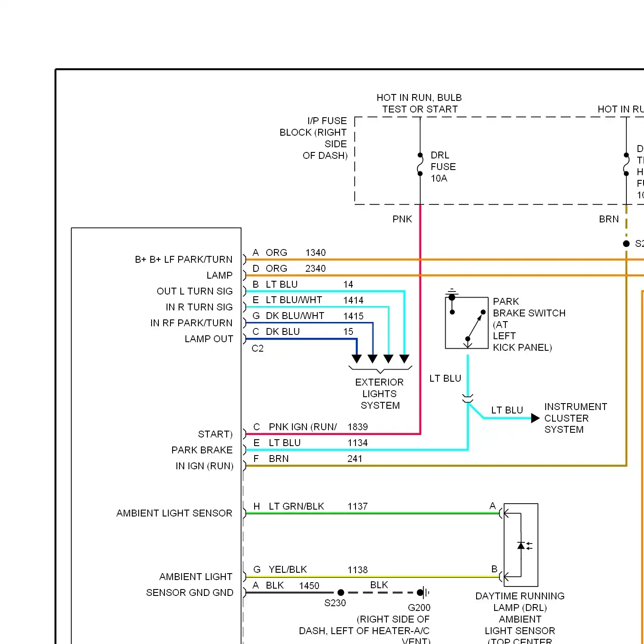644x644 pixels.
Task: Click the 'PARK BRAKE' pin description on the module
Action: pyautogui.click(x=202, y=450)
